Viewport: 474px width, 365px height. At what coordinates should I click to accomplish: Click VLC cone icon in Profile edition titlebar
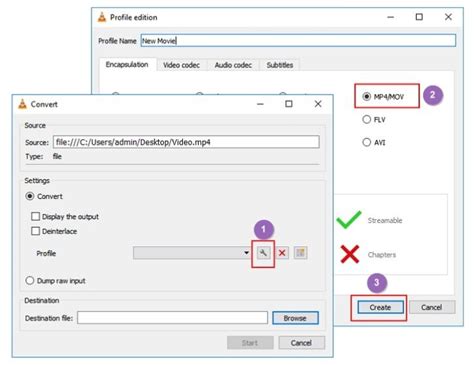(x=102, y=17)
